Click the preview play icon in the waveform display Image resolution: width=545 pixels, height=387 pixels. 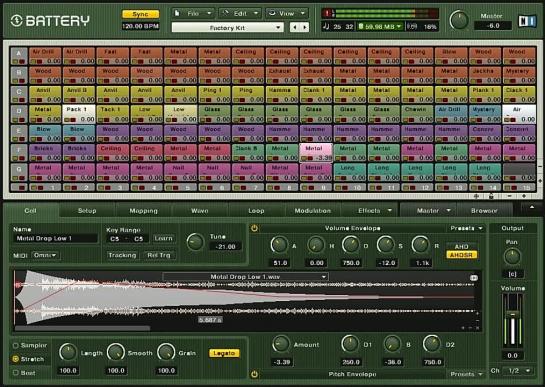pos(474,278)
